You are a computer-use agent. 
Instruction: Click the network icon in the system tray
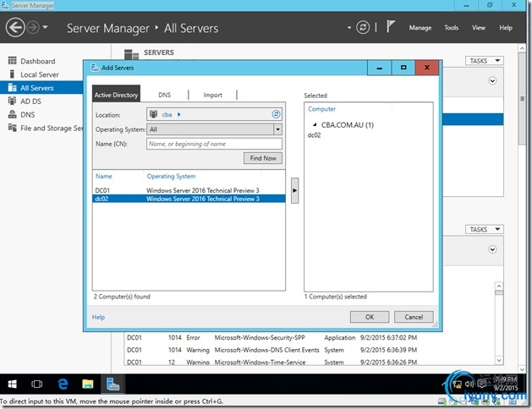click(x=458, y=384)
